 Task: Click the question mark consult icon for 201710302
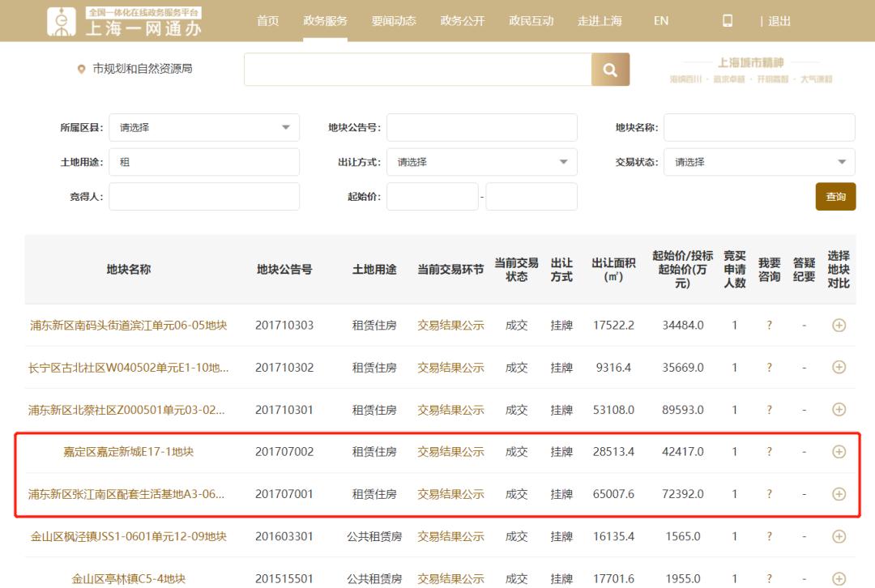(769, 368)
